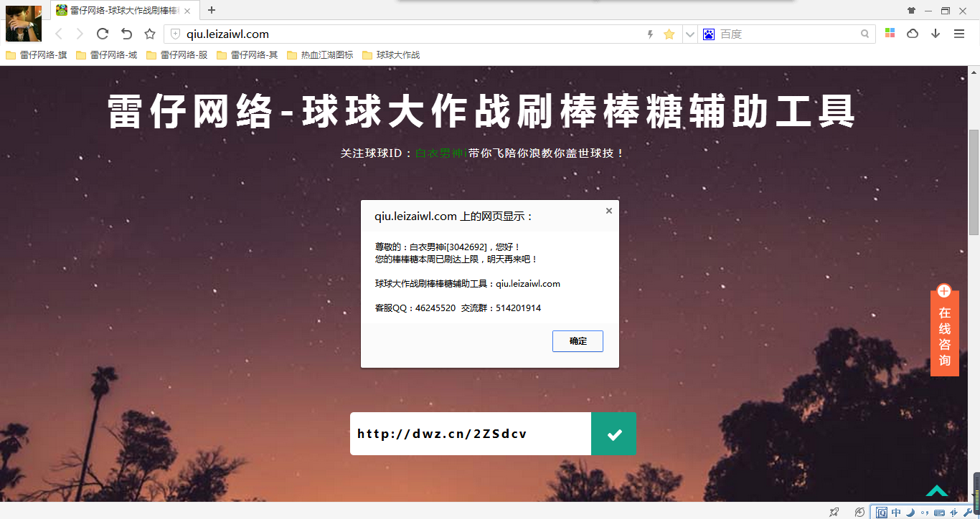This screenshot has height=519, width=980.
Task: Click the cloud sync icon in toolbar
Action: coord(913,34)
